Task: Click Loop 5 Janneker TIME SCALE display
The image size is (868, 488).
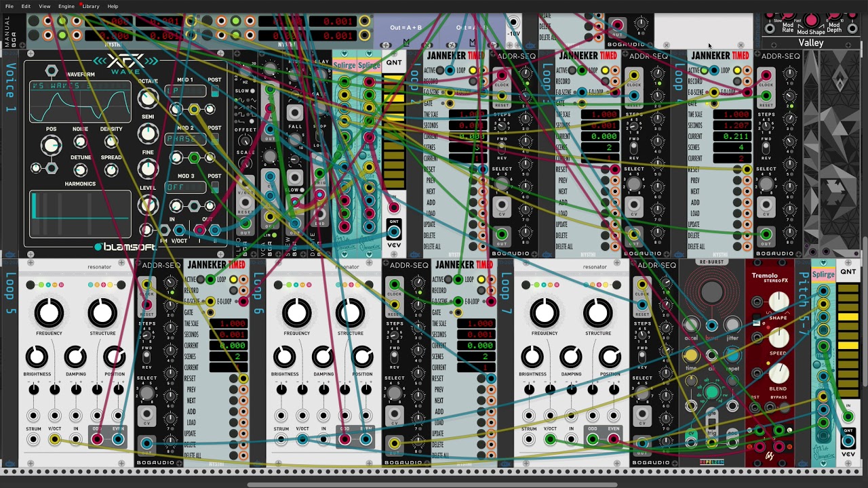Action: click(x=229, y=323)
